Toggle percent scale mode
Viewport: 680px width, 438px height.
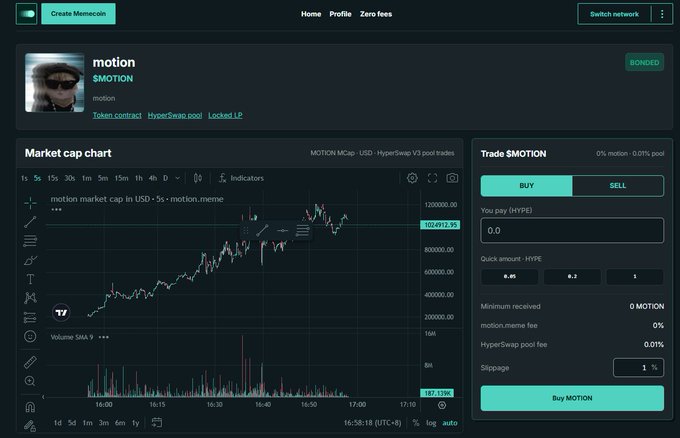[415, 423]
